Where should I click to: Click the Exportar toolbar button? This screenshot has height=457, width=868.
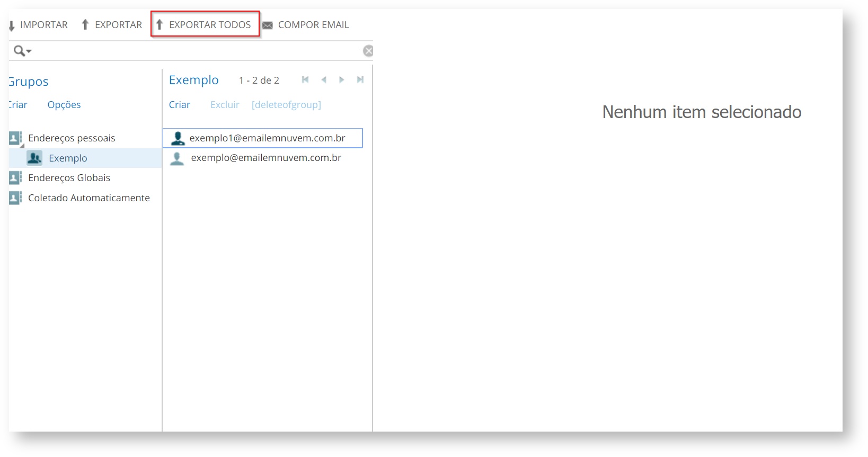[x=112, y=25]
